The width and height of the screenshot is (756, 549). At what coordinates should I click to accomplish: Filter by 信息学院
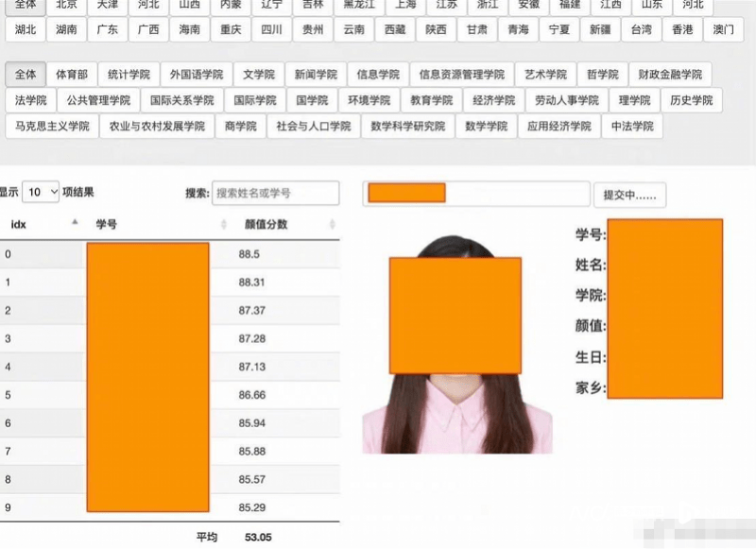378,75
